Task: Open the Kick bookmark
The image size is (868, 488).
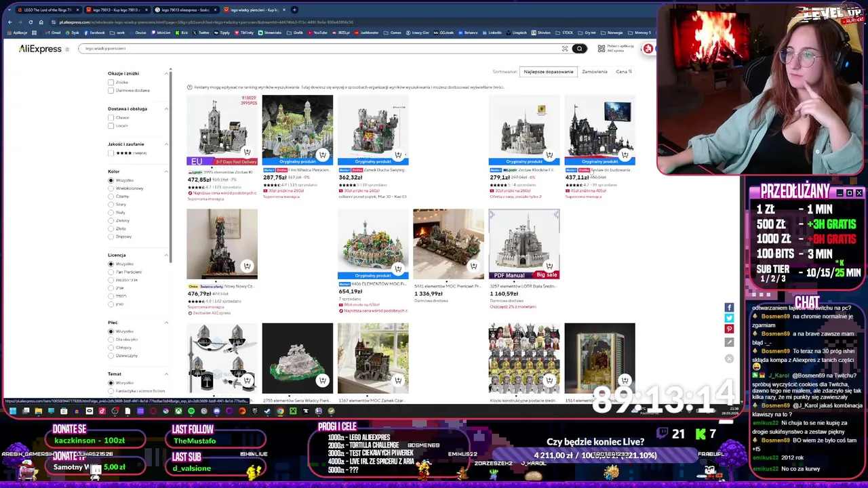Action: coord(181,33)
